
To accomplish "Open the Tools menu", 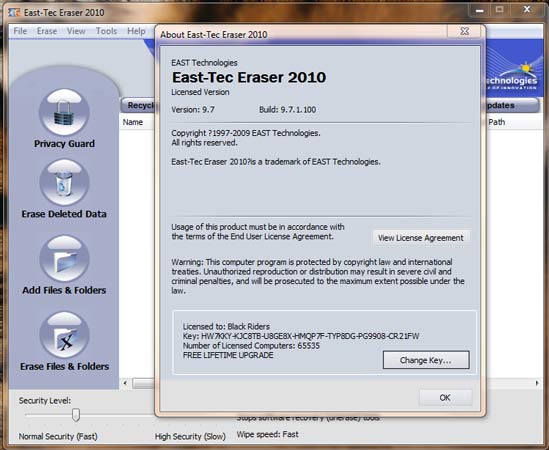I will point(106,31).
